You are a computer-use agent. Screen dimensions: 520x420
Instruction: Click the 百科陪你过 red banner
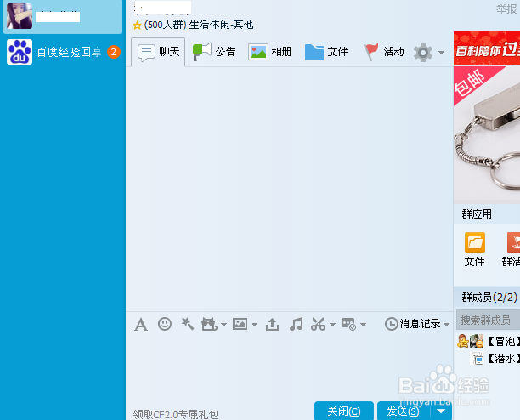coord(487,49)
